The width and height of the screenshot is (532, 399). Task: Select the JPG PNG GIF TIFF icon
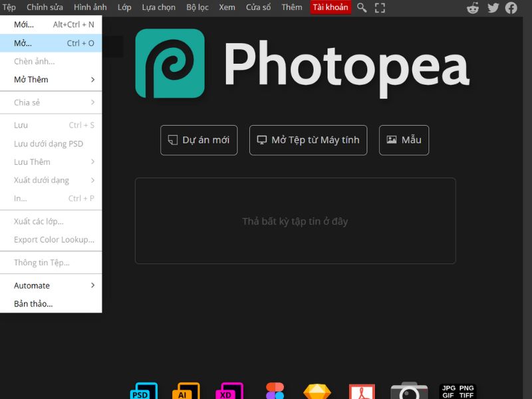coord(458,392)
